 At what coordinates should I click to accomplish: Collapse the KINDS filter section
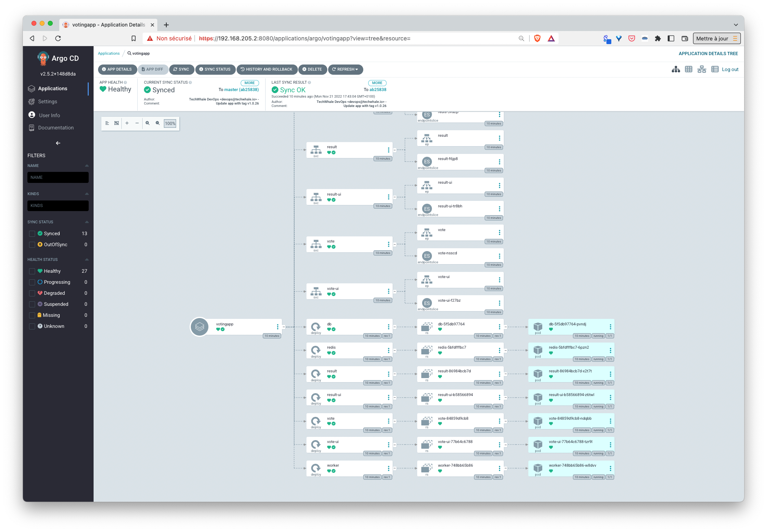(87, 194)
